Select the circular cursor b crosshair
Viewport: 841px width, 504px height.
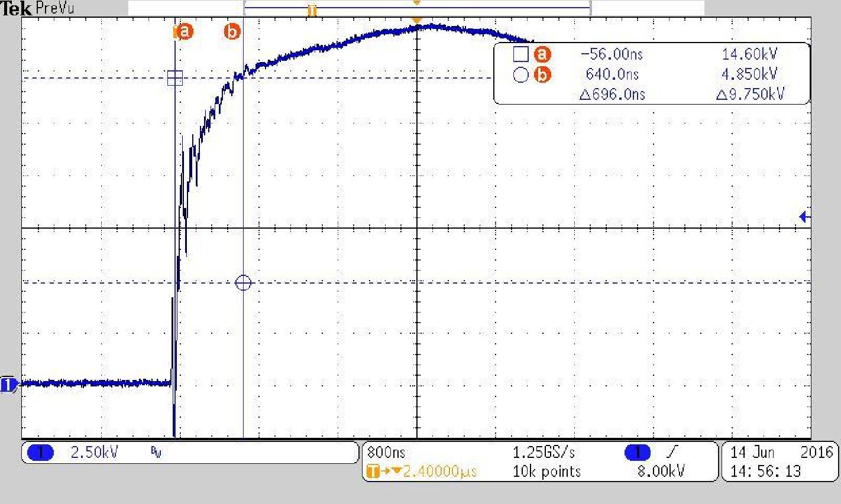pyautogui.click(x=243, y=283)
